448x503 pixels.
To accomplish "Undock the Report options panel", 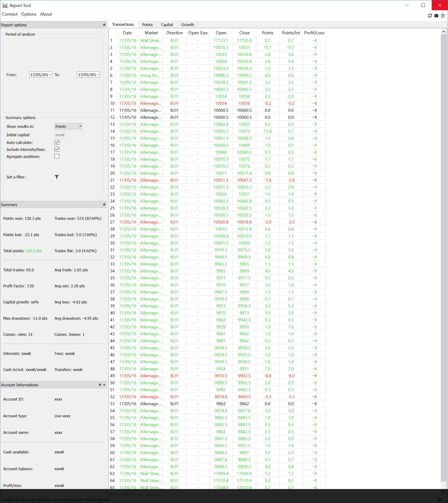I will pos(104,25).
